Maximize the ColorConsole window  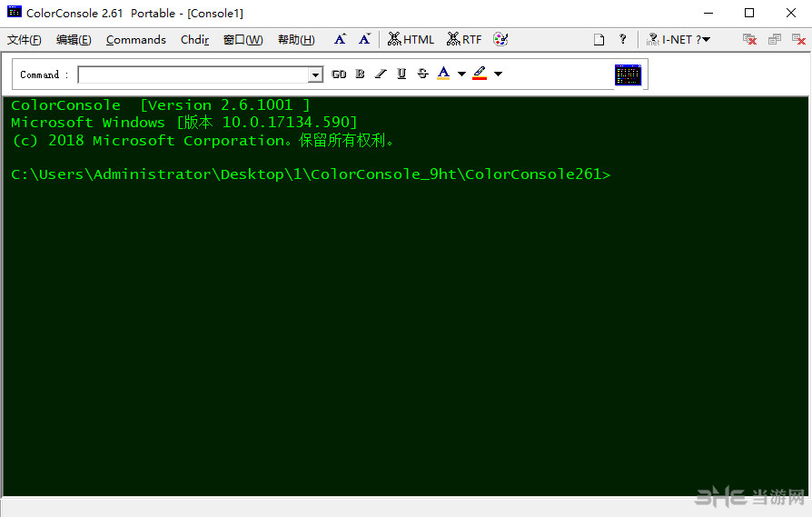(x=748, y=13)
